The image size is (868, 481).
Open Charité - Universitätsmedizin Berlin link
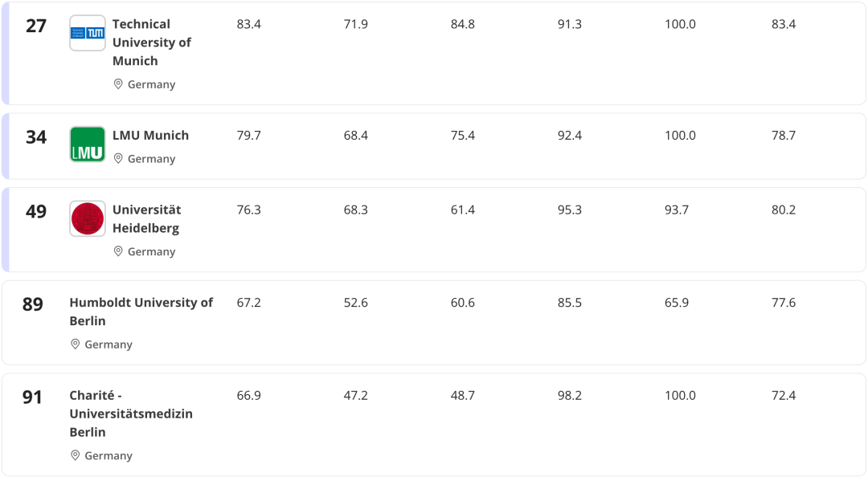131,414
